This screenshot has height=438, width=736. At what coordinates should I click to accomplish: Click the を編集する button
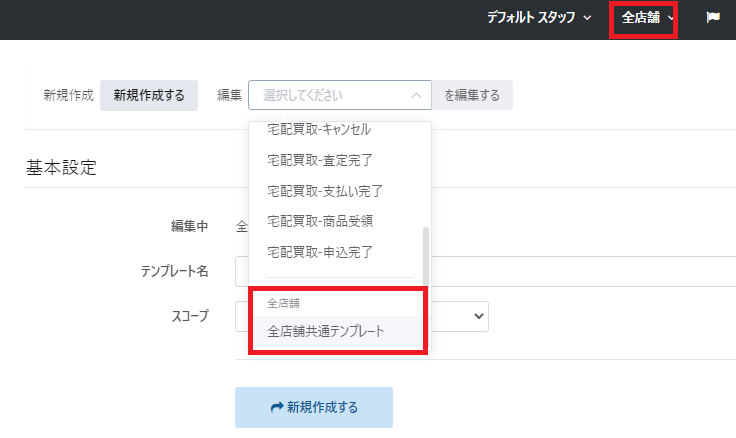pos(472,96)
